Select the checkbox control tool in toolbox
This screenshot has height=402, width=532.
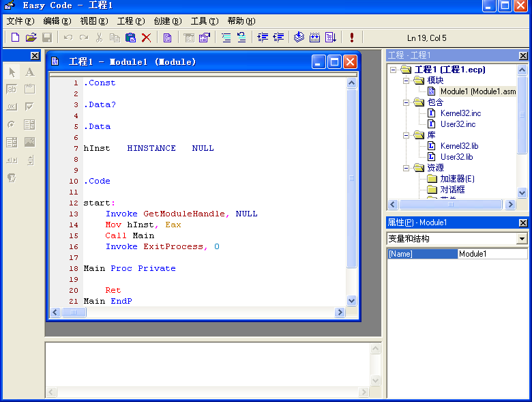[x=29, y=106]
